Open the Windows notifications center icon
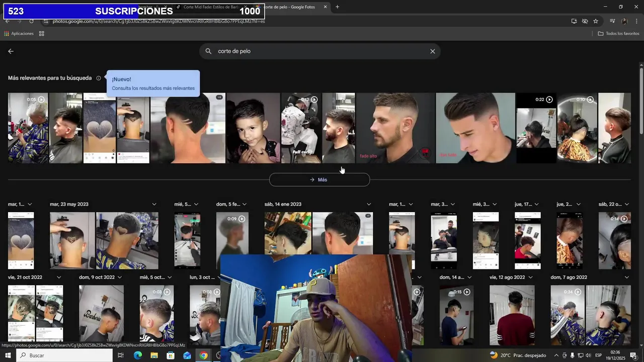The width and height of the screenshot is (644, 362). [x=633, y=355]
